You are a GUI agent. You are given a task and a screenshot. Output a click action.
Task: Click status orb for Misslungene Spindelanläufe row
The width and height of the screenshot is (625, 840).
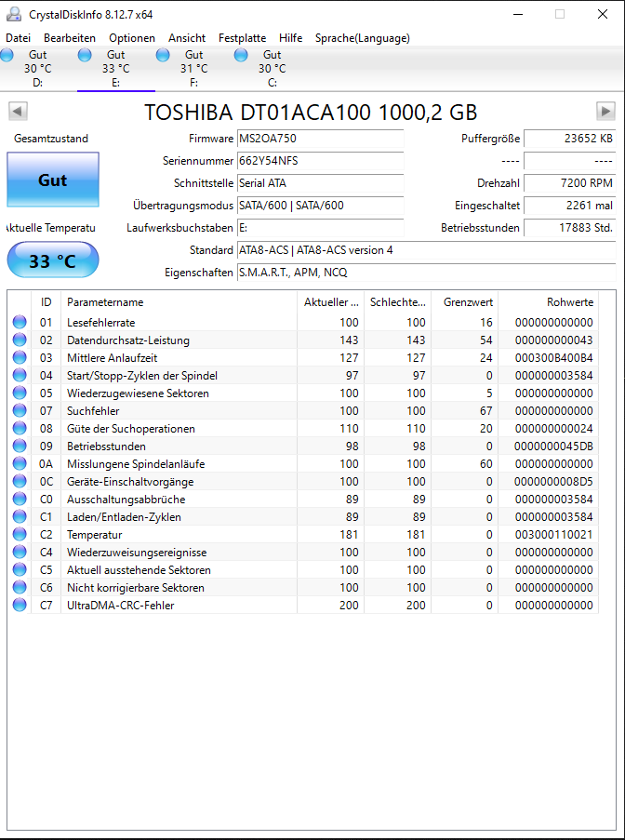[20, 464]
